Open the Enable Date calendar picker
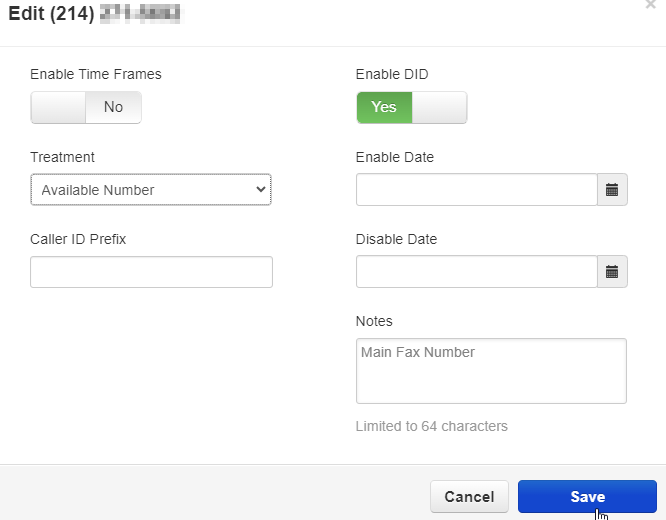This screenshot has width=666, height=520. tap(612, 190)
